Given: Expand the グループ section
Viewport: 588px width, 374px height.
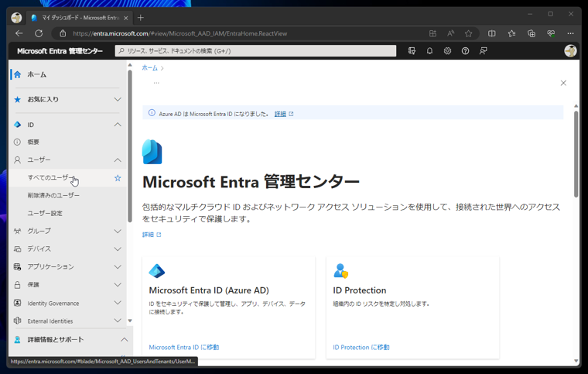Looking at the screenshot, I should click(x=118, y=231).
